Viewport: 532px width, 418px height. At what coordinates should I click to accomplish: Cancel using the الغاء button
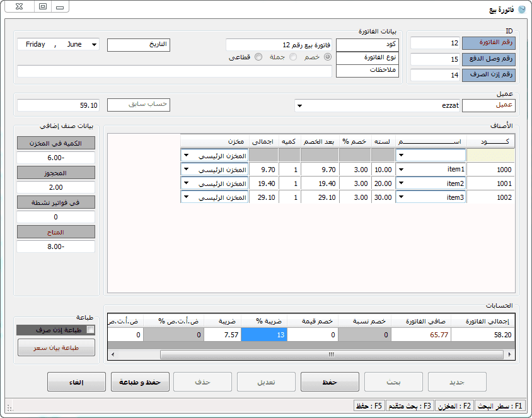(x=76, y=381)
